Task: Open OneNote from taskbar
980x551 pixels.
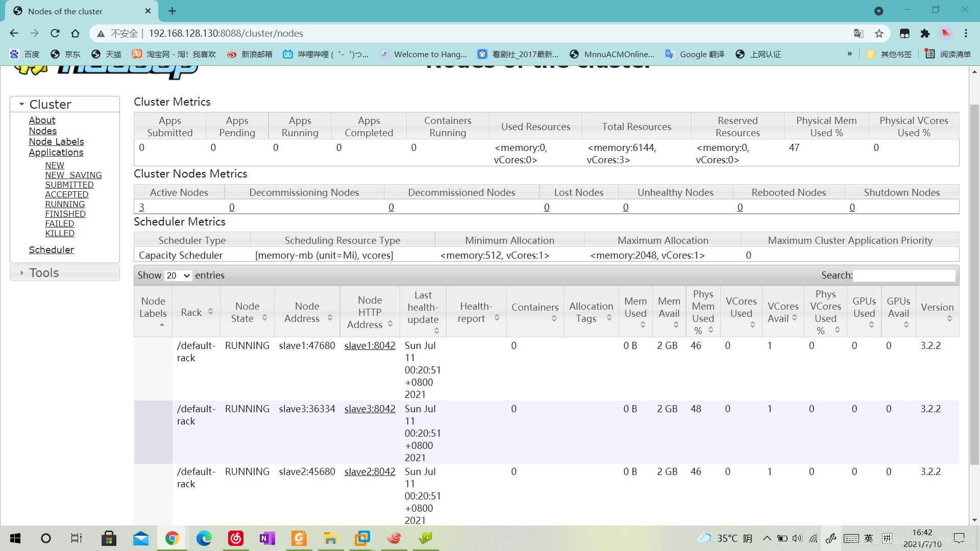Action: click(x=267, y=538)
